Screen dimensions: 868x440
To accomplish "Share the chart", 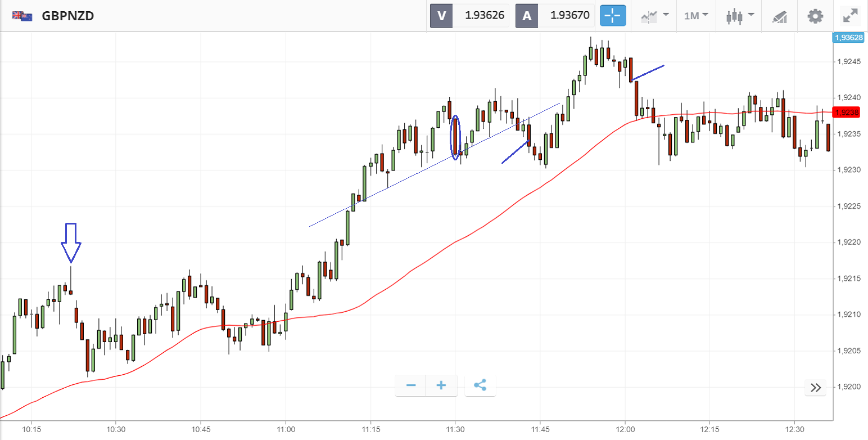I will [x=480, y=385].
